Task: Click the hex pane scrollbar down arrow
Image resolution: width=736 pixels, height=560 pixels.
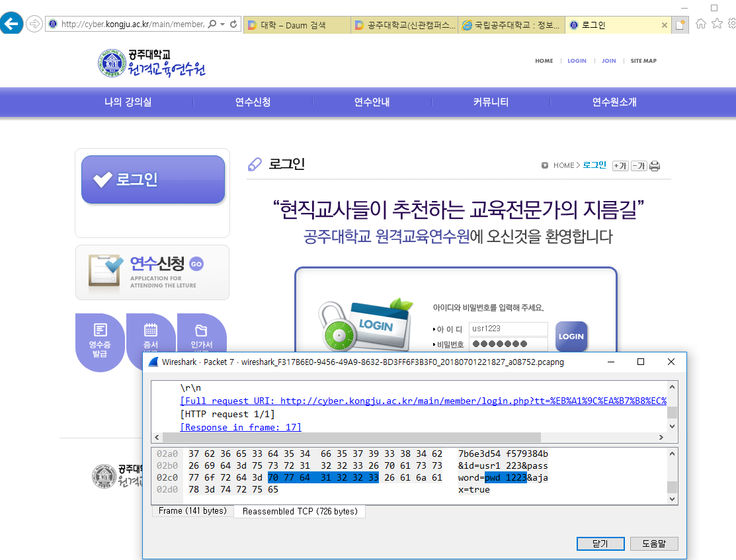Action: tap(672, 499)
